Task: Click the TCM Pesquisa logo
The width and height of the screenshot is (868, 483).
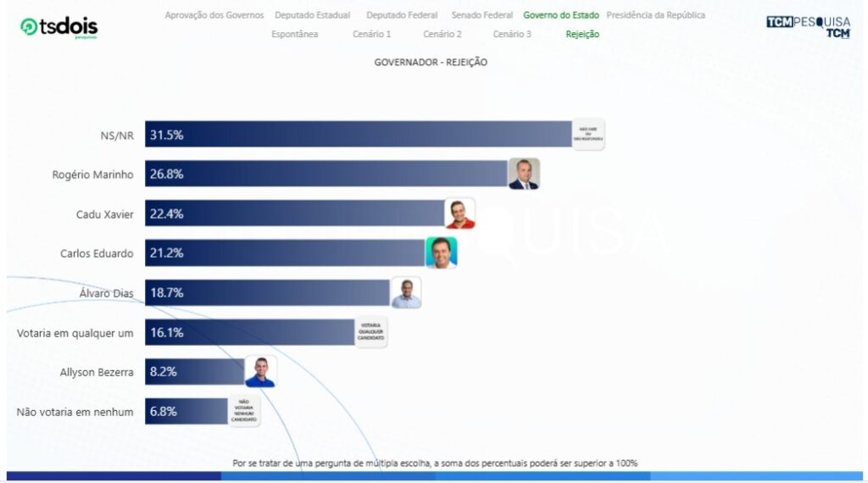Action: (808, 26)
